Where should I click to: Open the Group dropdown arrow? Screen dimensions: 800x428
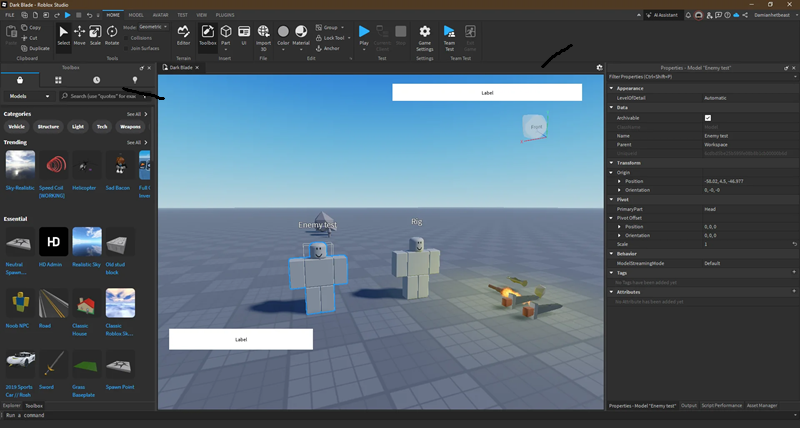(342, 28)
